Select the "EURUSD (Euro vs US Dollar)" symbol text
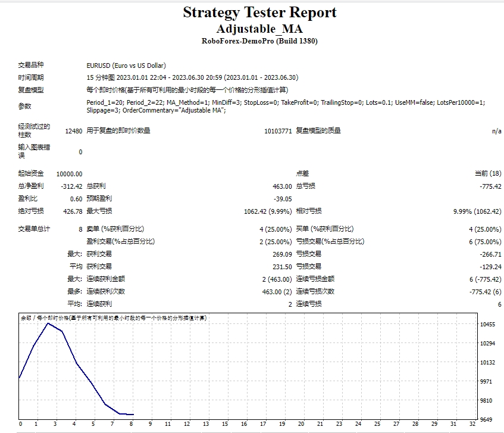The height and width of the screenshot is (433, 504). click(x=126, y=66)
